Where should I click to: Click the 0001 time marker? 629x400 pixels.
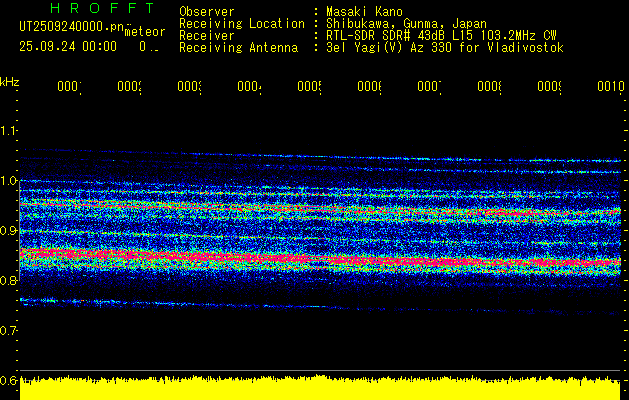pos(69,87)
